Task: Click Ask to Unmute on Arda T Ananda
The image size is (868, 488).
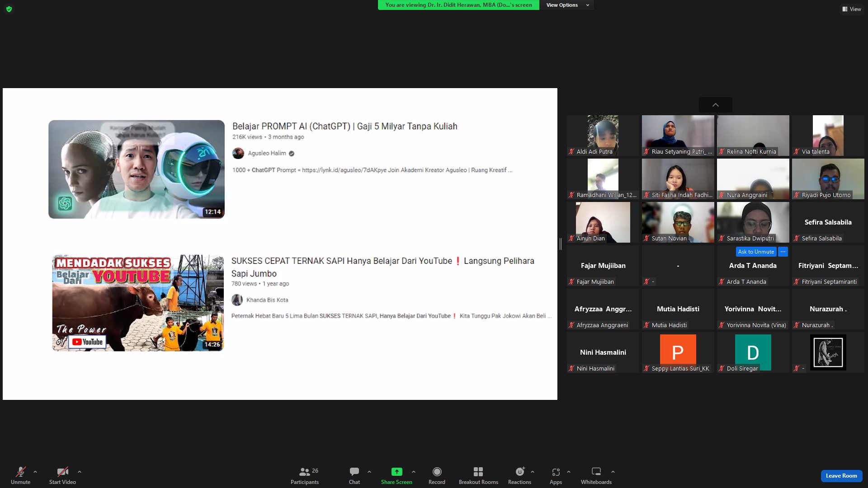Action: pos(756,252)
